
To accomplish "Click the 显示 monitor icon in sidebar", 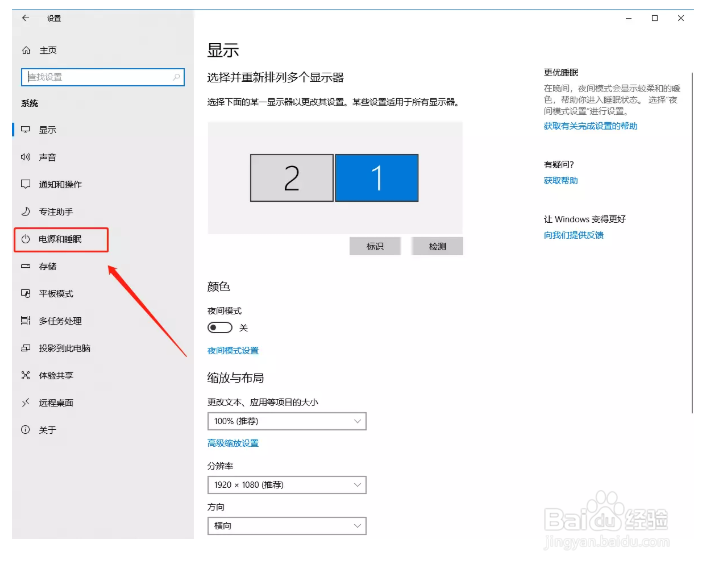I will click(x=26, y=130).
